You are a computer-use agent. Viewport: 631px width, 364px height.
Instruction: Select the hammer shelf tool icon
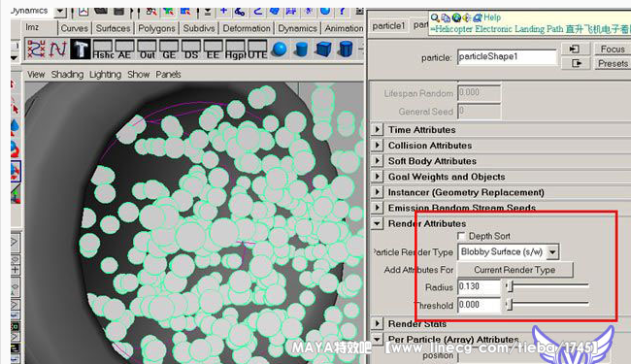click(80, 50)
